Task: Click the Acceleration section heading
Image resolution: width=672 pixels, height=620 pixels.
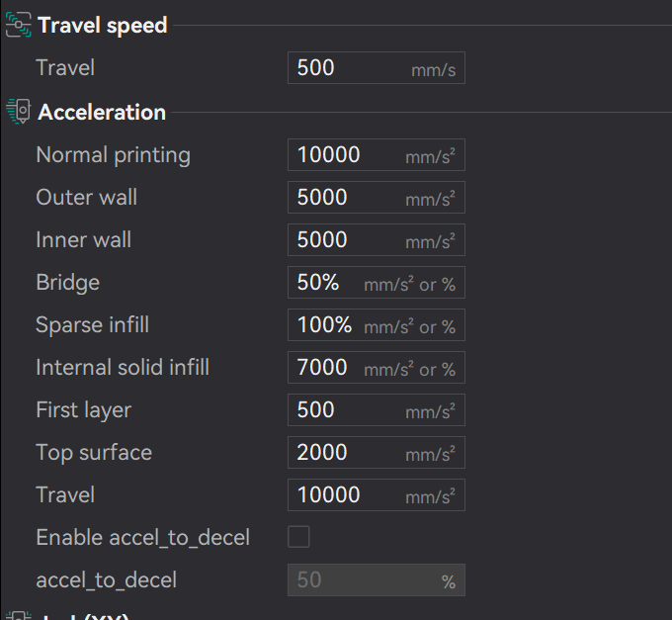Action: [x=102, y=112]
